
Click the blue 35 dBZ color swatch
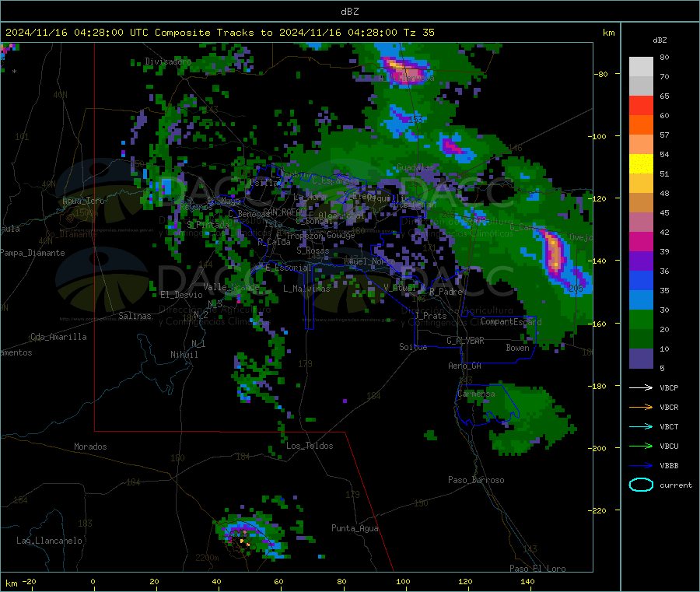click(641, 280)
